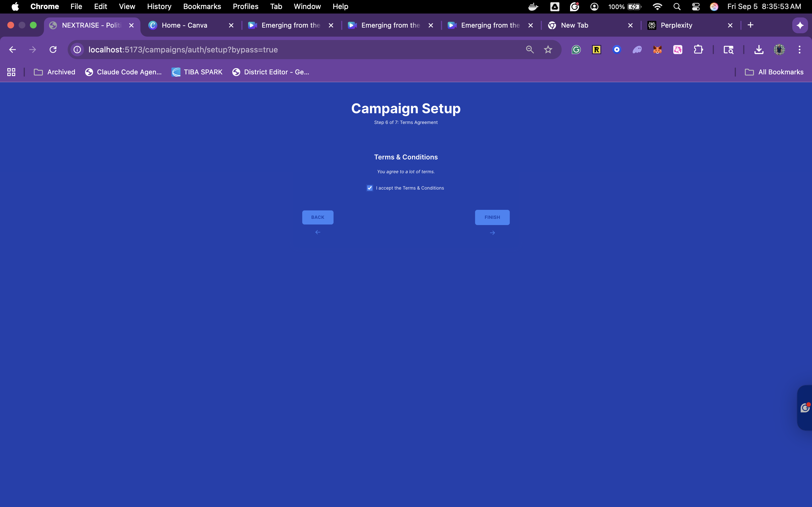
Task: Open the Extensions puzzle icon
Action: point(698,50)
